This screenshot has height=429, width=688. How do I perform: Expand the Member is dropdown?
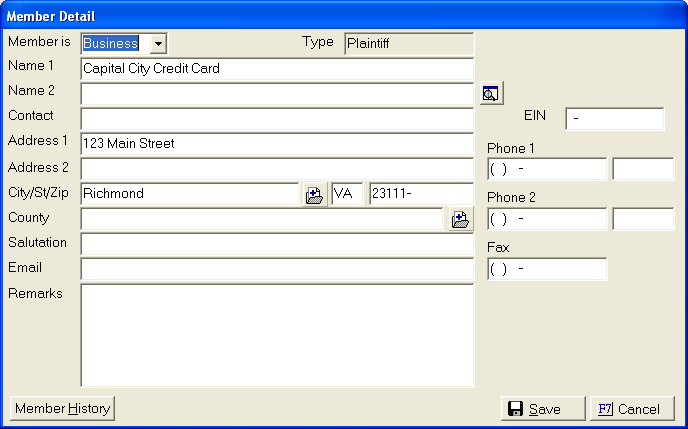click(157, 44)
